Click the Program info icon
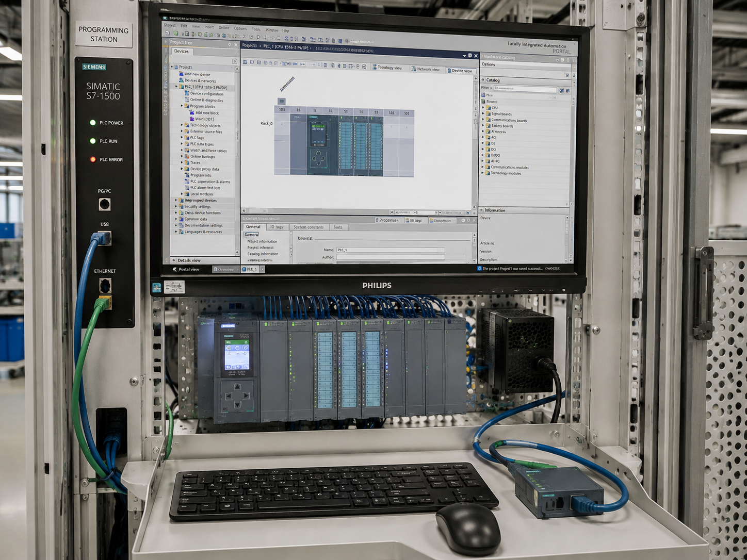 tap(187, 175)
